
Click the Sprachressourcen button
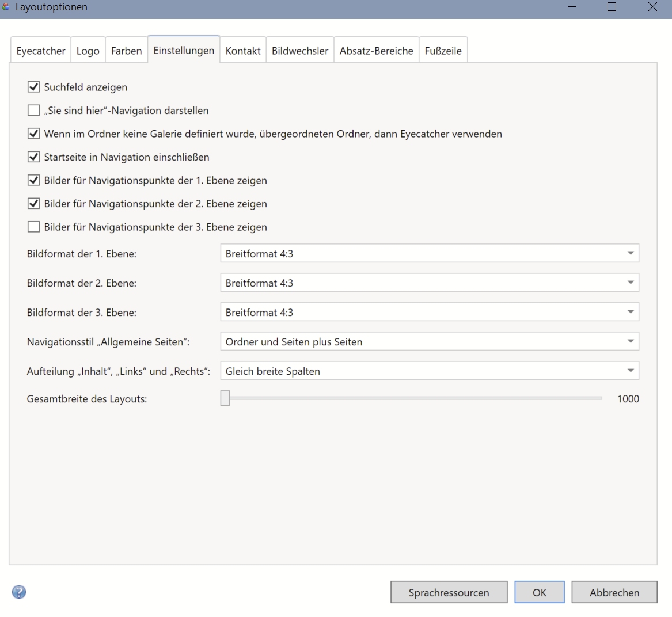tap(449, 592)
